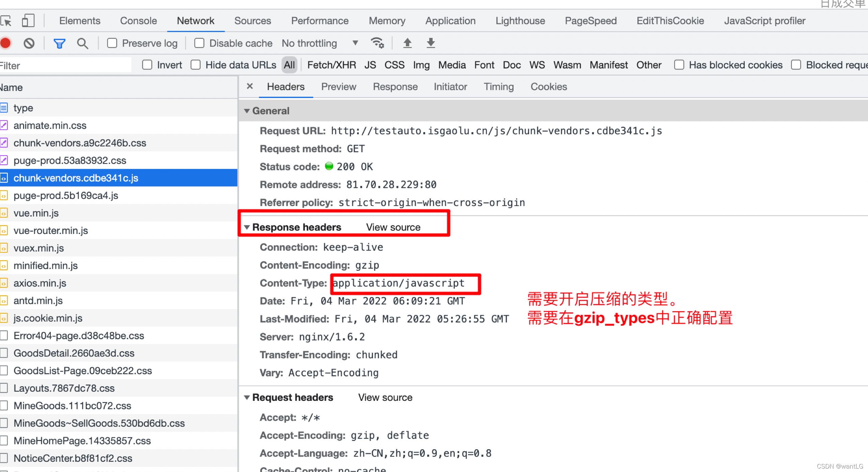Open network conditions wifi icon
Image resolution: width=868 pixels, height=472 pixels.
(x=377, y=43)
